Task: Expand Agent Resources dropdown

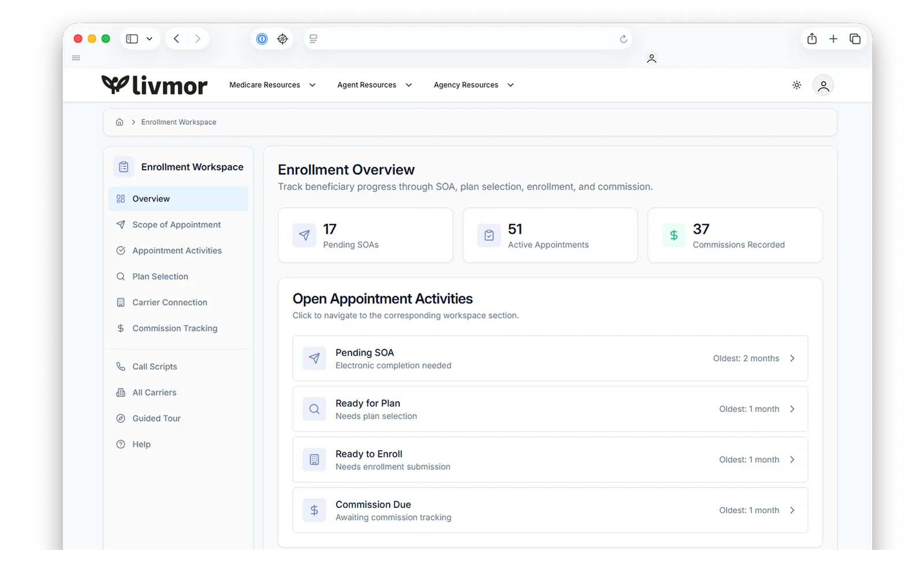Action: pyautogui.click(x=375, y=85)
